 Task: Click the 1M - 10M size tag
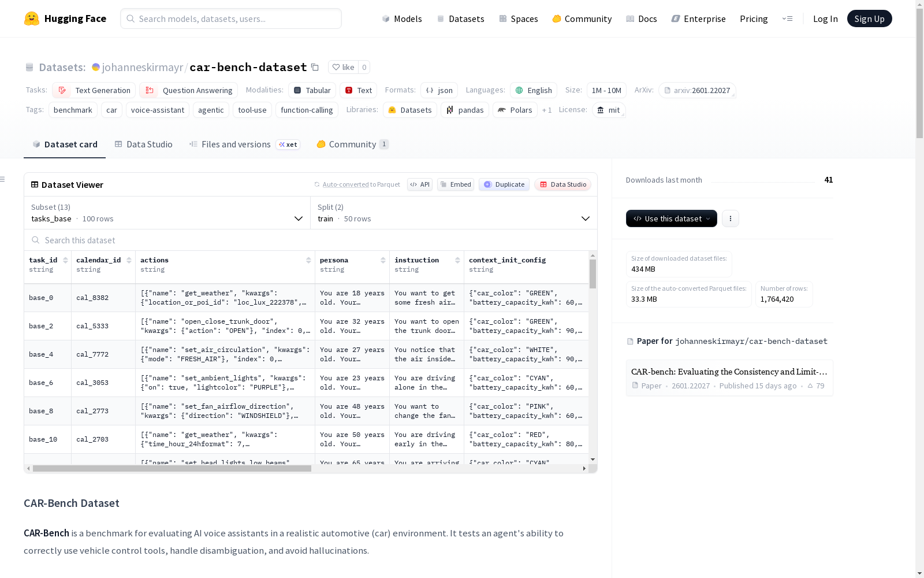(606, 90)
